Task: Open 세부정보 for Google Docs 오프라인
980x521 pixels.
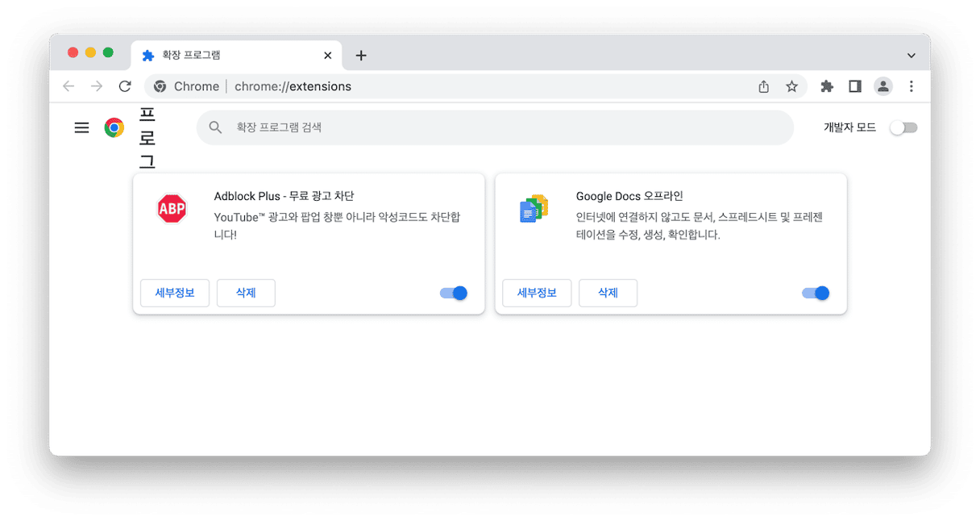Action: [x=537, y=293]
